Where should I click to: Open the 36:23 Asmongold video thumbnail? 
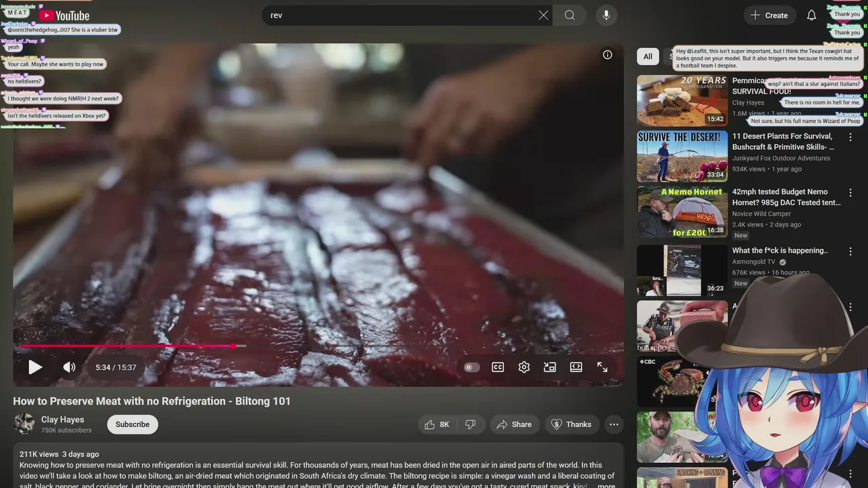pyautogui.click(x=682, y=270)
